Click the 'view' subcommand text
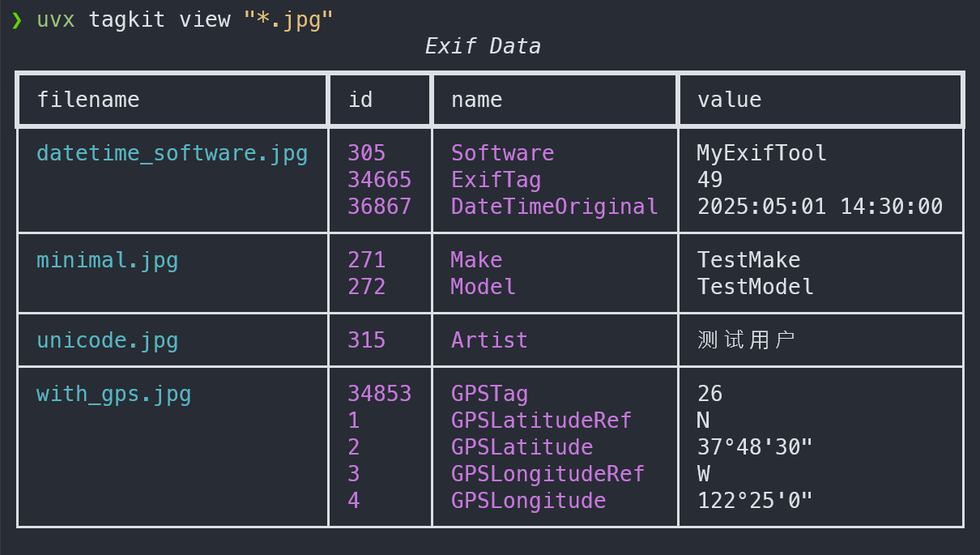The image size is (980, 555). (204, 19)
